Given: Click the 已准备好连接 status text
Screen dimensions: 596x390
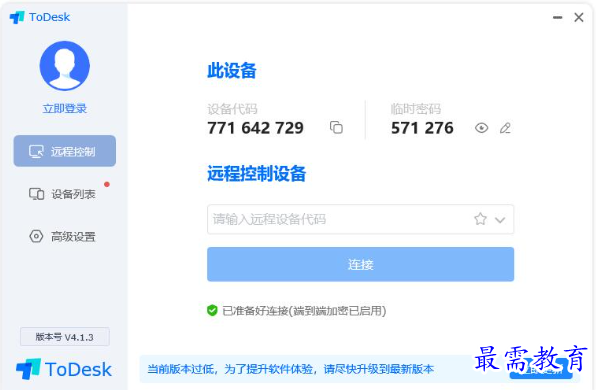Looking at the screenshot, I should pos(304,311).
